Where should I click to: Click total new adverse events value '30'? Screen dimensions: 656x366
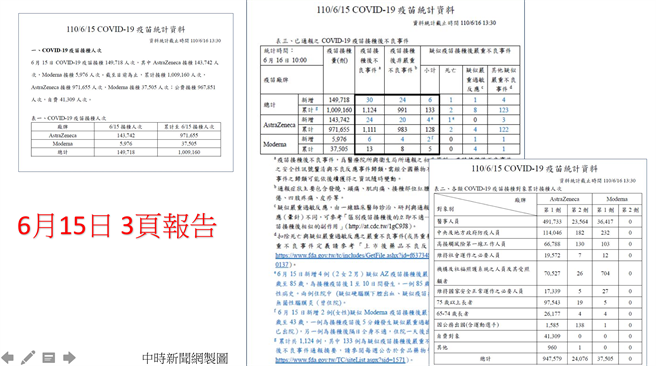(369, 100)
